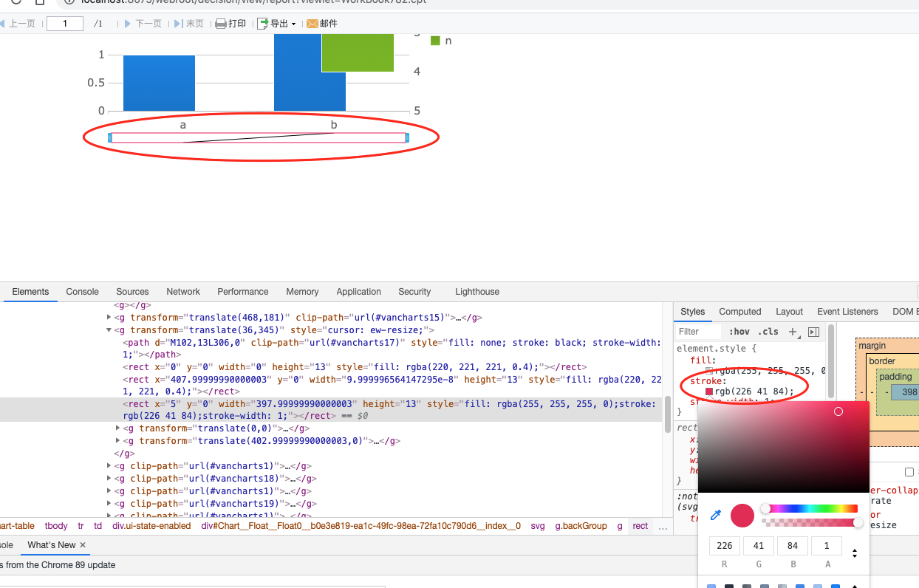Click the styles Filter input

pos(697,332)
